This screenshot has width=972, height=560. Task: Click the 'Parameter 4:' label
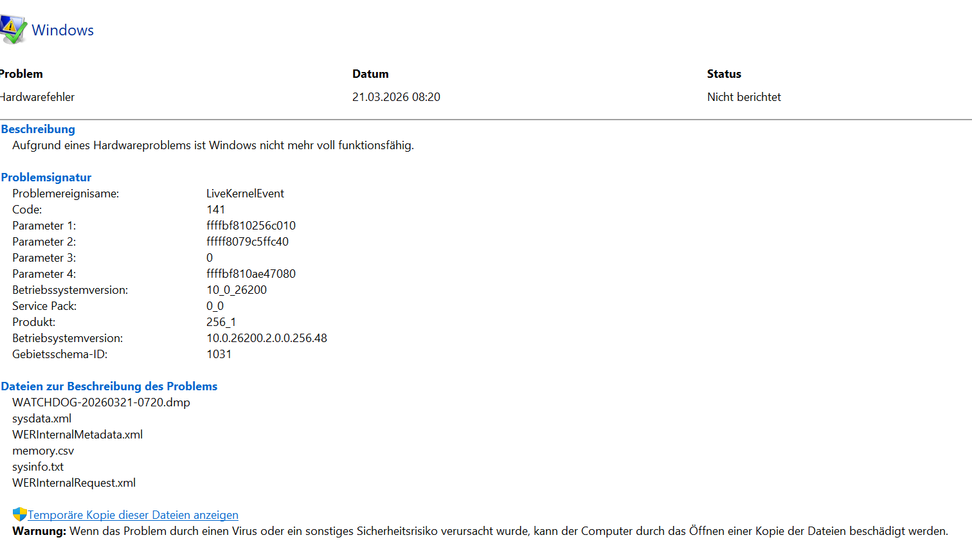pyautogui.click(x=44, y=274)
